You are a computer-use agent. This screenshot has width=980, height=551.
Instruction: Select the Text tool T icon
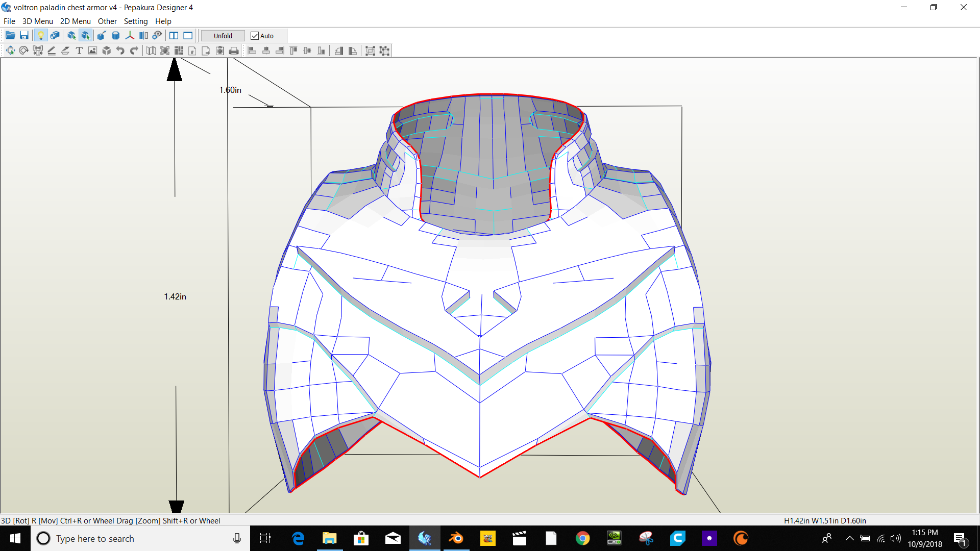tap(79, 51)
